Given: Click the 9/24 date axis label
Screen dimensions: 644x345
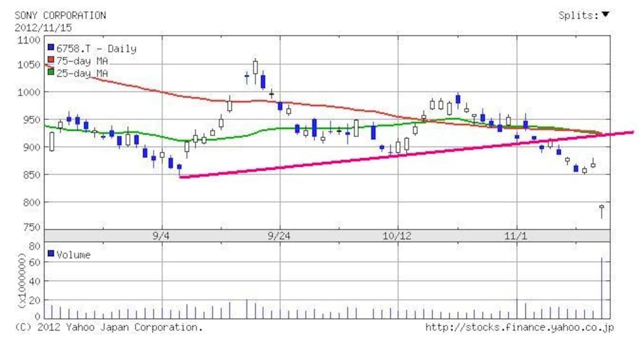Looking at the screenshot, I should 280,236.
